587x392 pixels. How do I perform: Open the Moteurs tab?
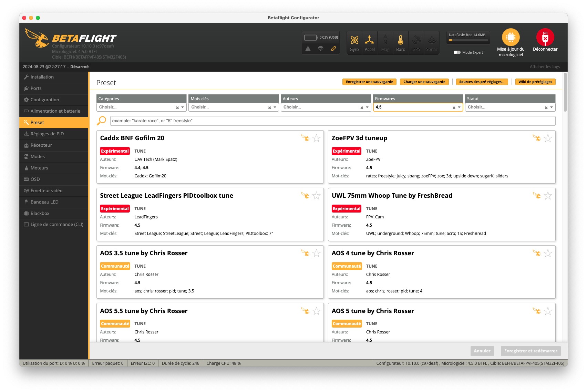(x=54, y=168)
